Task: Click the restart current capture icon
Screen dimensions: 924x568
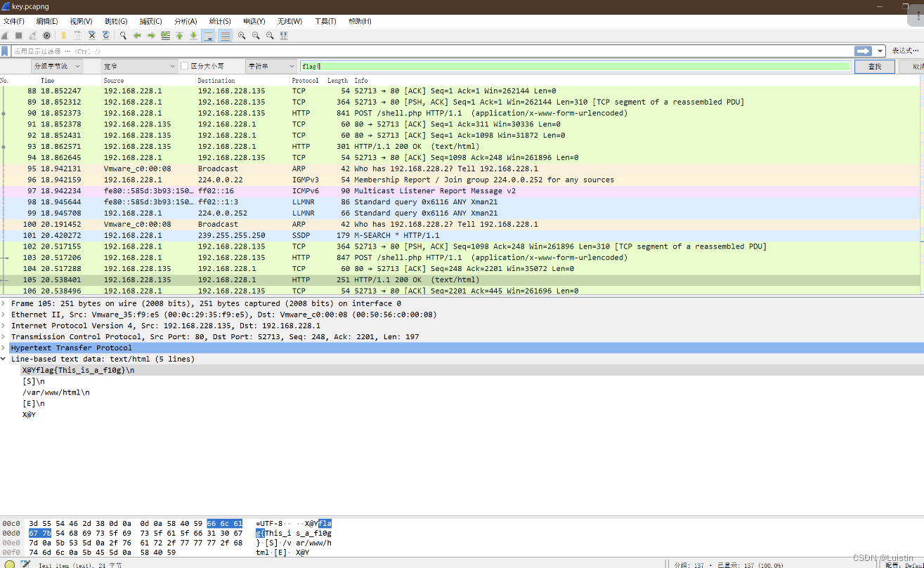Action: 32,35
